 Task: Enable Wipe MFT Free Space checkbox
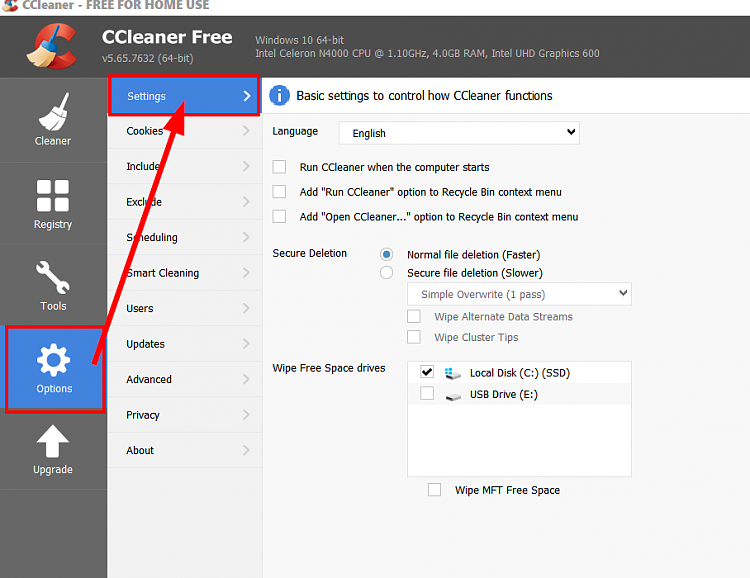[x=434, y=489]
